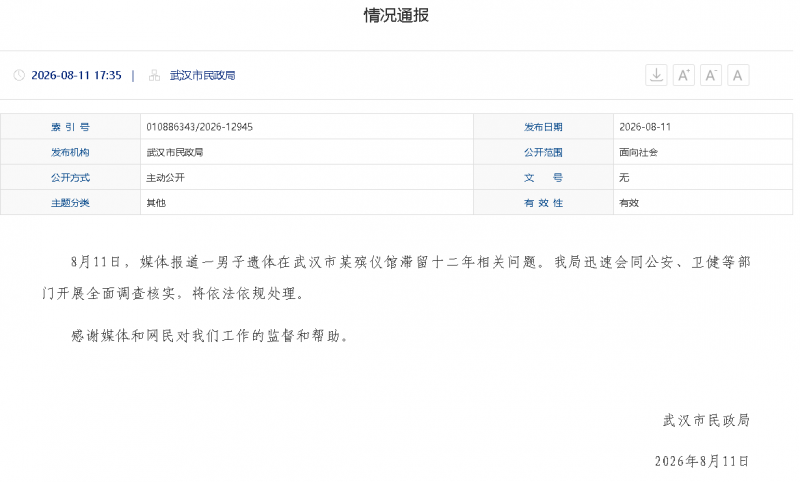Select the validity value 有效
The height and width of the screenshot is (482, 800).
[x=629, y=202]
